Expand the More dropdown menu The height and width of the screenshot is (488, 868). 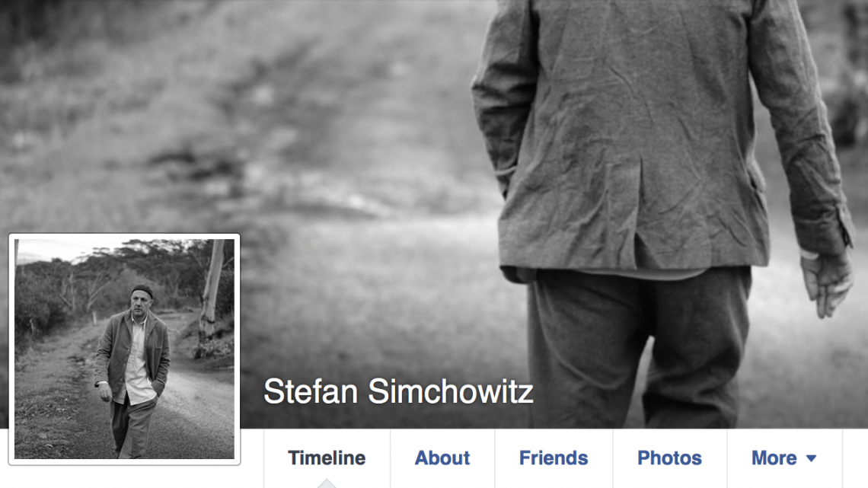point(783,458)
